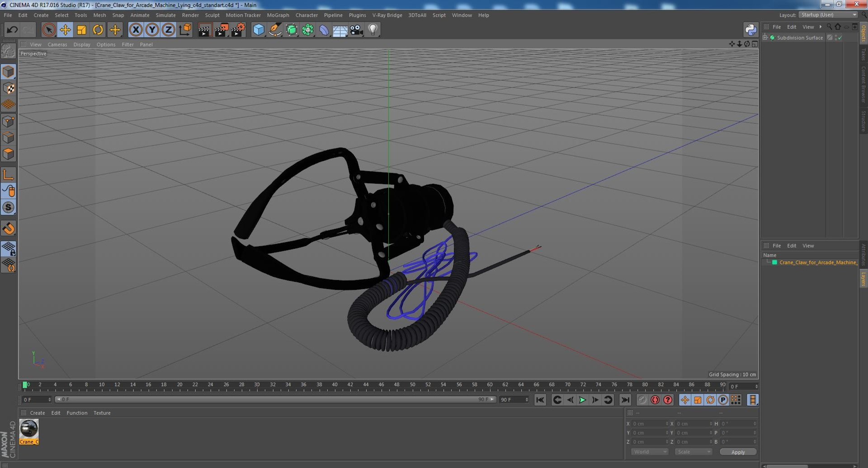Click the X position input field

(650, 424)
